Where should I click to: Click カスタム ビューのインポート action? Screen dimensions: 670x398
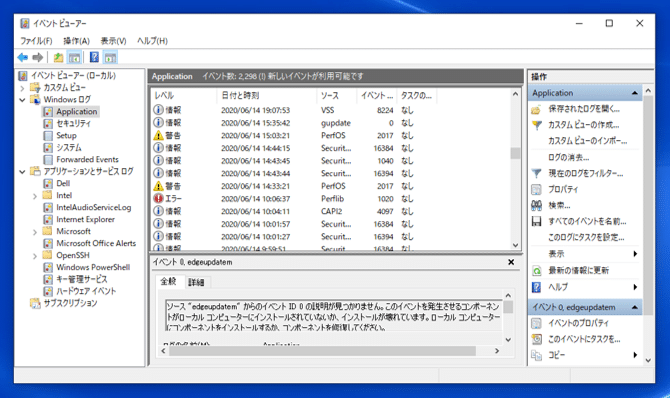(x=588, y=141)
